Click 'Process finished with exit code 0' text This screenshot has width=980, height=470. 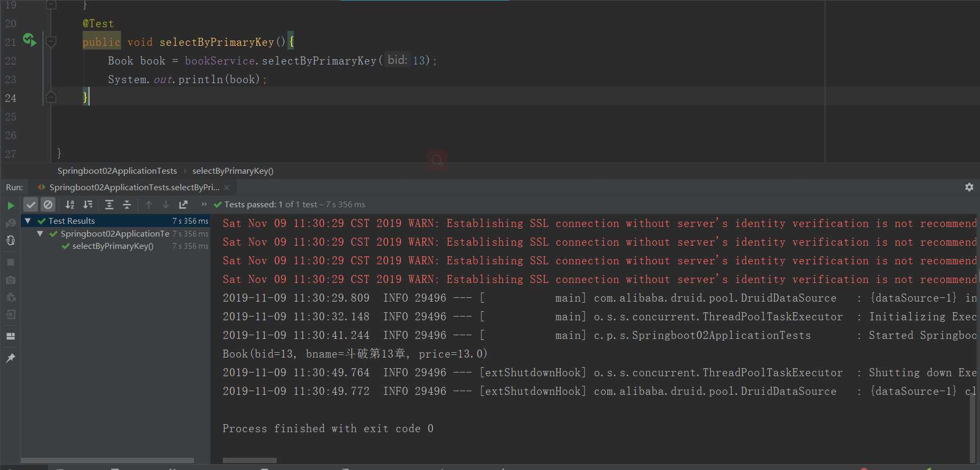pyautogui.click(x=328, y=428)
